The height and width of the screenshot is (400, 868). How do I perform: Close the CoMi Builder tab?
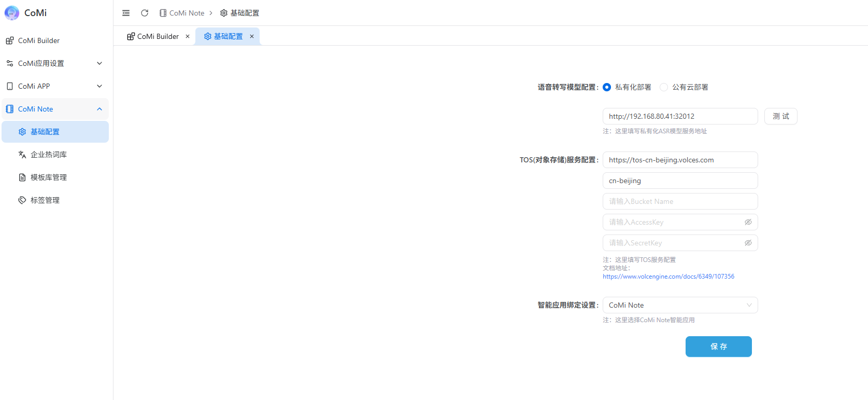188,36
